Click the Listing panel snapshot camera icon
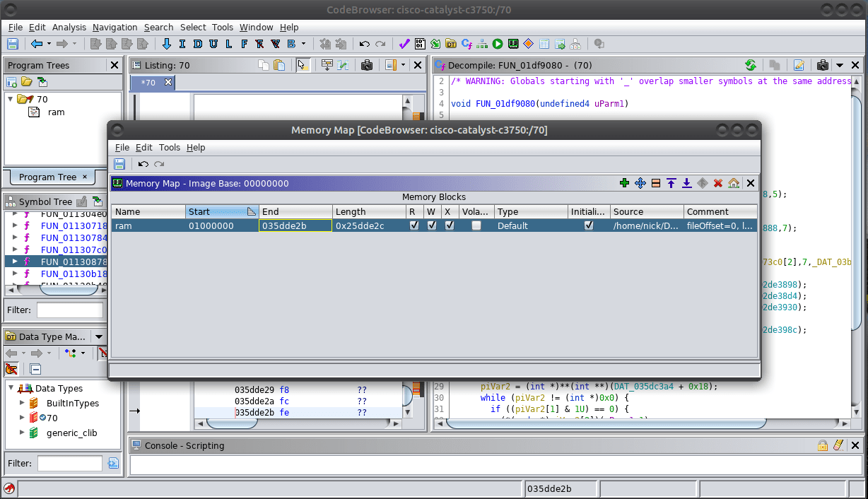Viewport: 868px width, 499px height. (x=366, y=65)
